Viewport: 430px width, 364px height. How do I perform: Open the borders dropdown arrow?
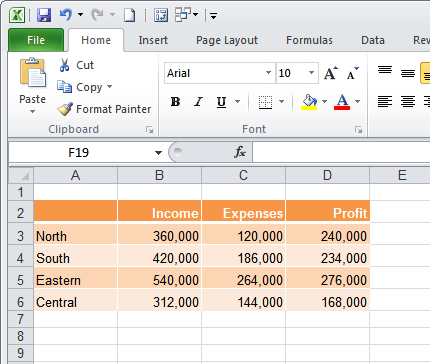281,101
